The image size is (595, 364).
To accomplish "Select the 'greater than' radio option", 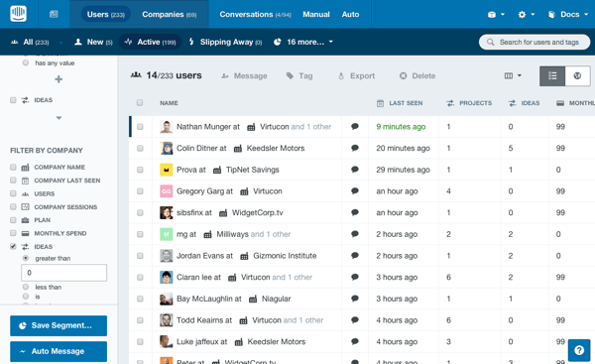I will click(26, 258).
